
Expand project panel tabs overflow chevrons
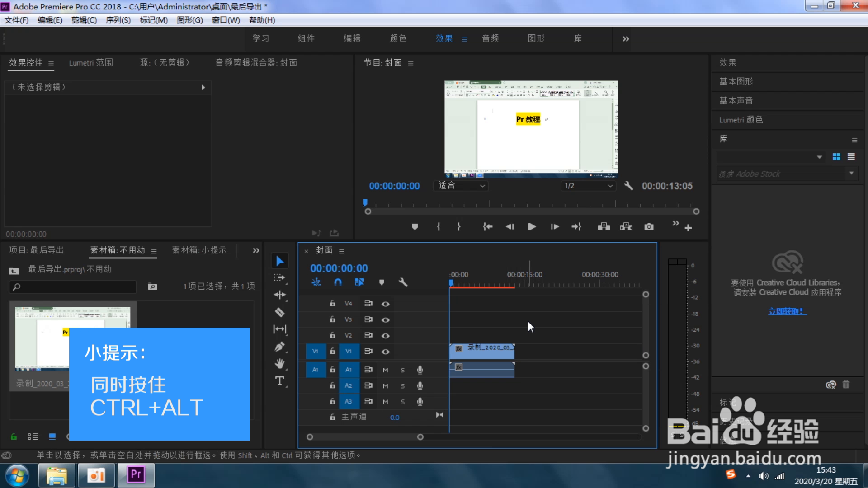[256, 250]
